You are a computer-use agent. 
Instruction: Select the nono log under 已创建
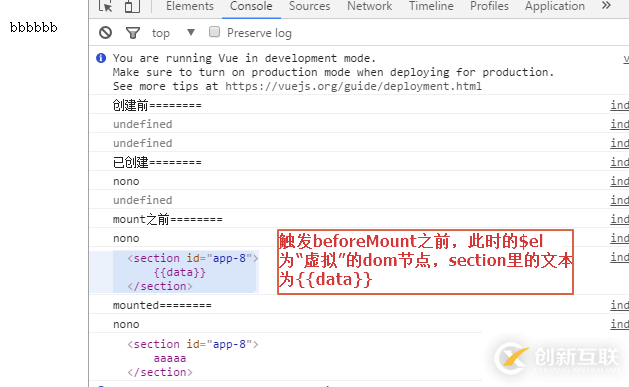tap(126, 181)
